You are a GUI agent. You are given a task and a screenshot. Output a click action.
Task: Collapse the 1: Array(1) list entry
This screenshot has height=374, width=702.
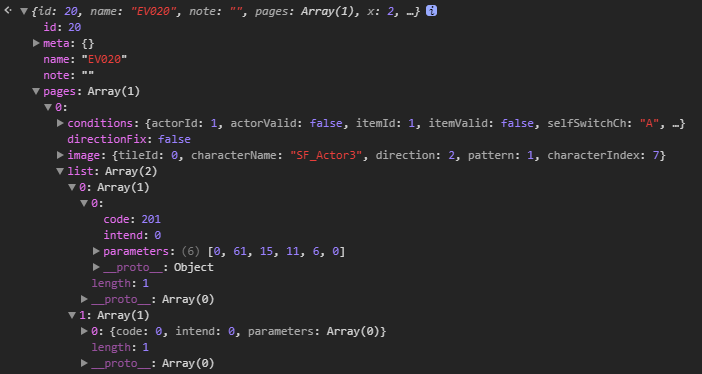pyautogui.click(x=72, y=315)
